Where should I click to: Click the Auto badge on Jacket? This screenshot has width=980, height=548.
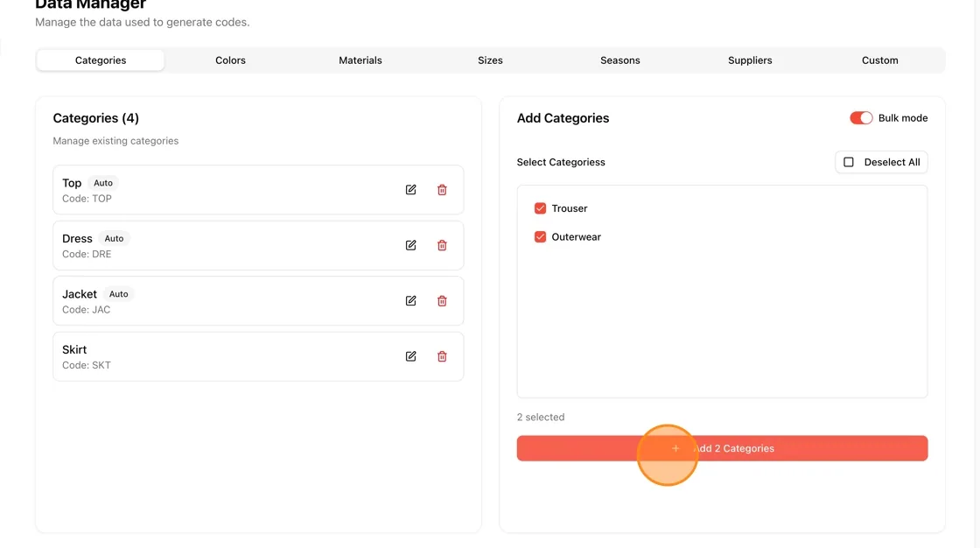point(119,294)
